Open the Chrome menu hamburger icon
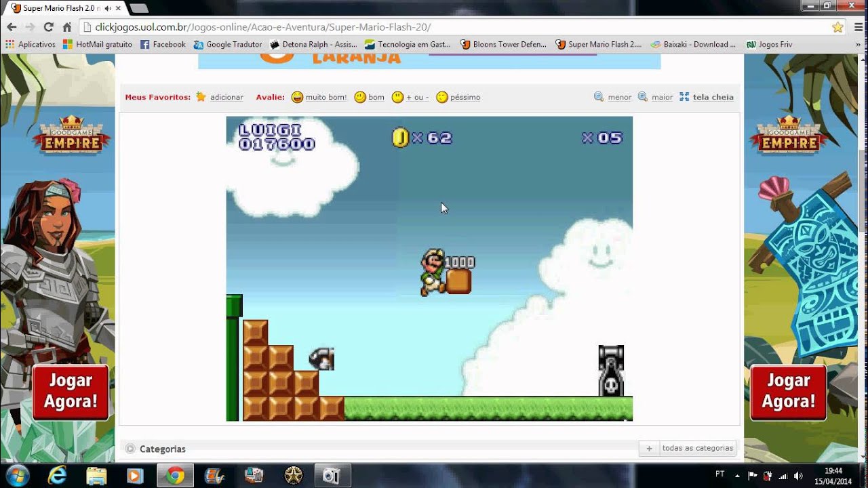The height and width of the screenshot is (488, 868). pos(859,27)
